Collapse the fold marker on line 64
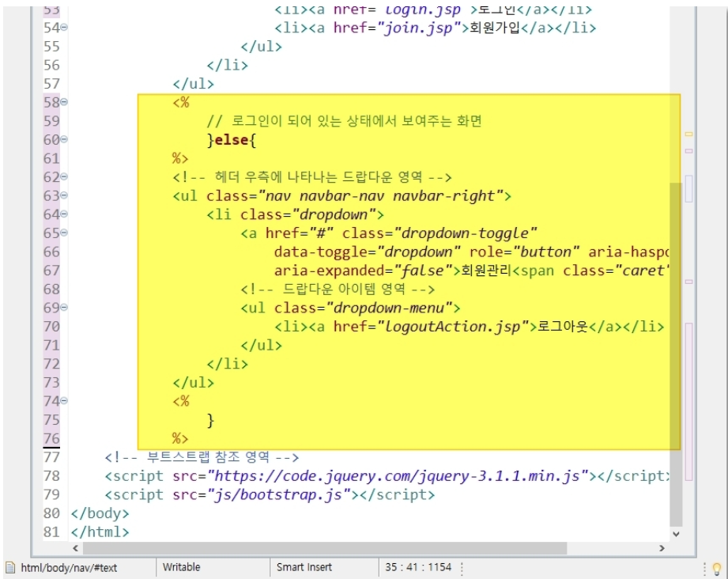 click(x=64, y=214)
